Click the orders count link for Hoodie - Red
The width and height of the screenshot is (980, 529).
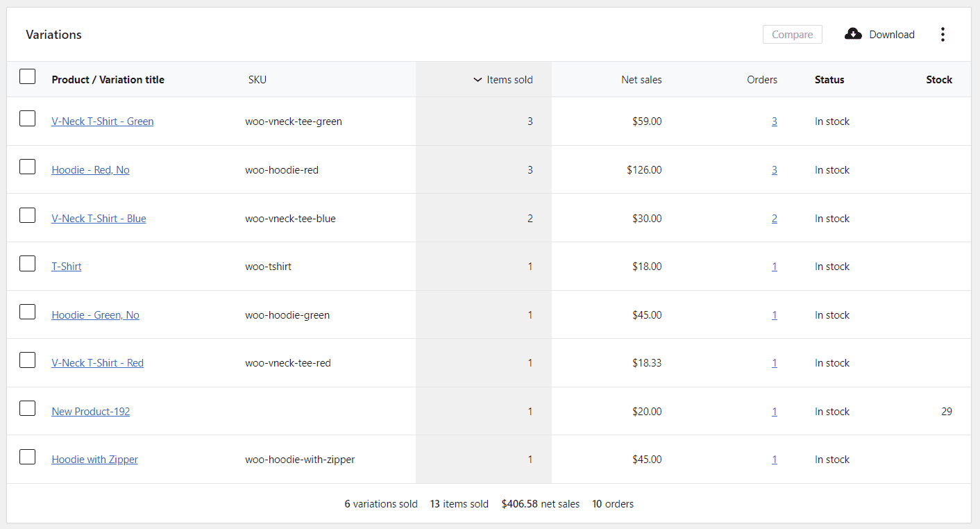coord(775,169)
